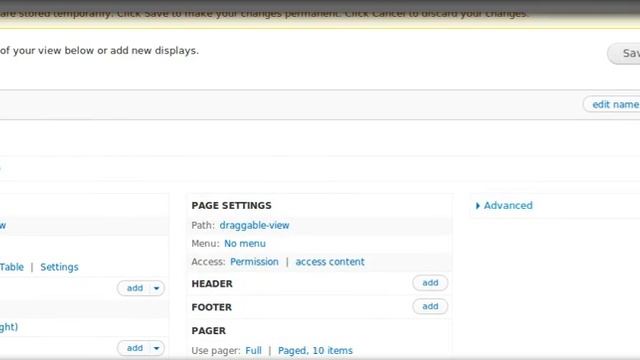Screen dimensions: 640x360
Task: Edit the Paged, 10 items setting
Action: coord(315,351)
